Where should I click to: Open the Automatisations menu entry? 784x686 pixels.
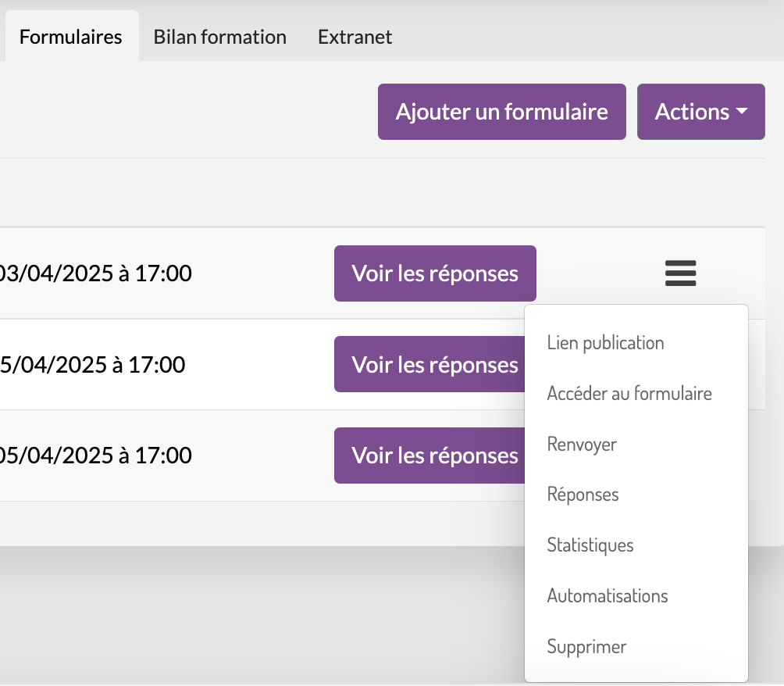pos(608,596)
